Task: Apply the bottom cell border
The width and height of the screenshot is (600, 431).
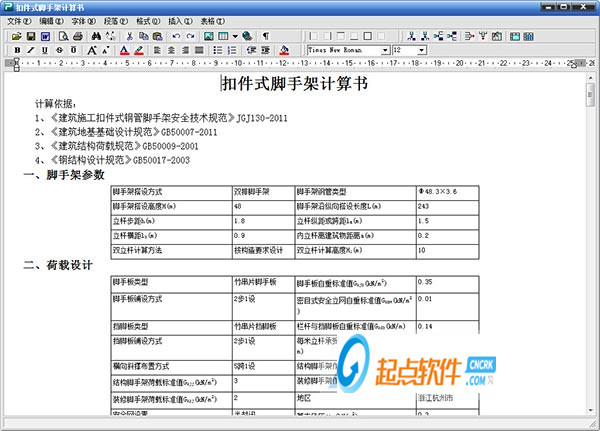Action: point(354,36)
